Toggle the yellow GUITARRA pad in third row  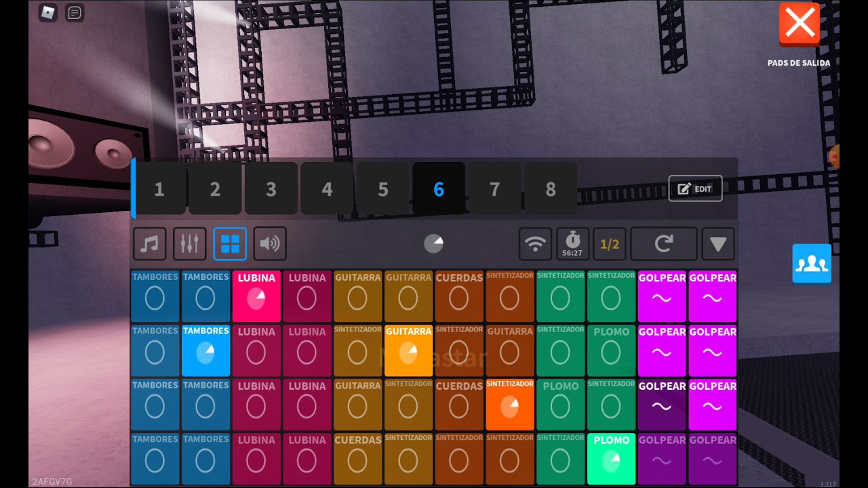pos(357,405)
